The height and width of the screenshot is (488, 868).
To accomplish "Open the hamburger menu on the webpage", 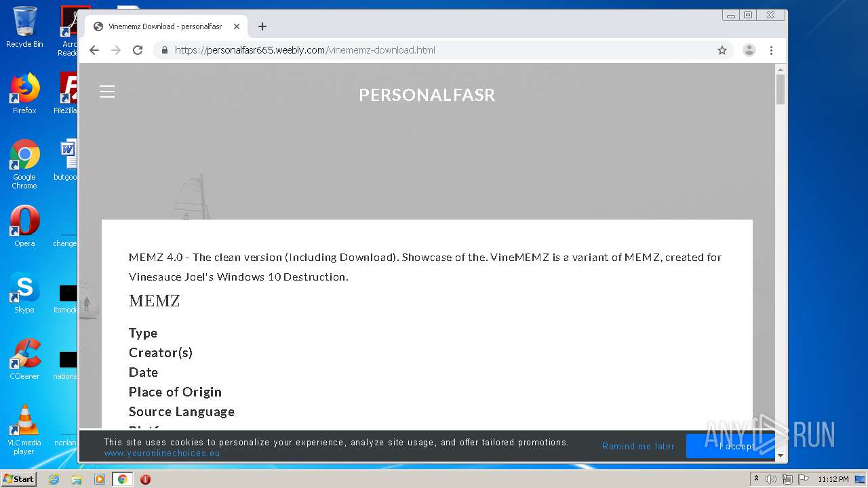I will pos(107,91).
